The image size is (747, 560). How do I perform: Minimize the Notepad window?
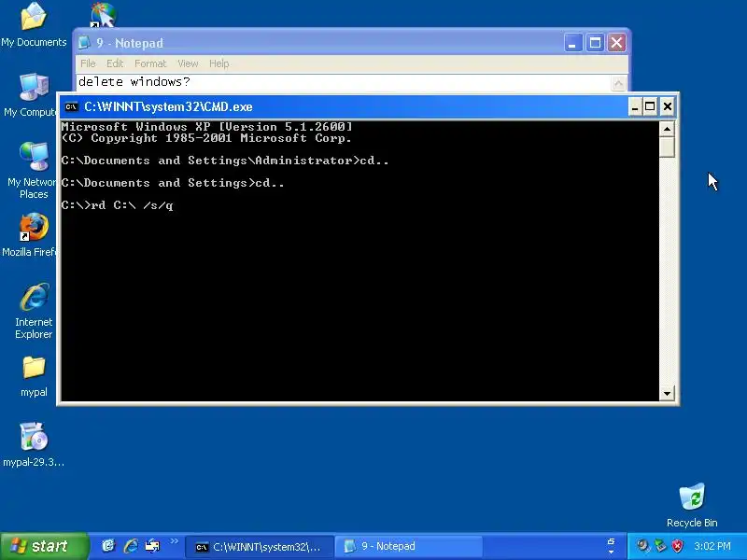tap(573, 43)
